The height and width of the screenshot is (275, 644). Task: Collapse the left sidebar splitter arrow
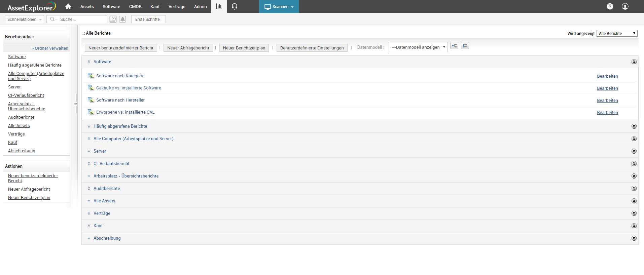point(75,104)
